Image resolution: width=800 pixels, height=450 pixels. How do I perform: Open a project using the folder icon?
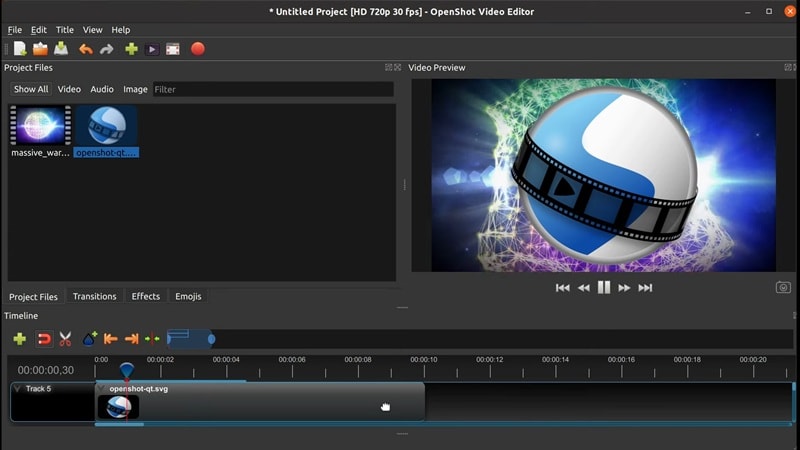point(40,49)
